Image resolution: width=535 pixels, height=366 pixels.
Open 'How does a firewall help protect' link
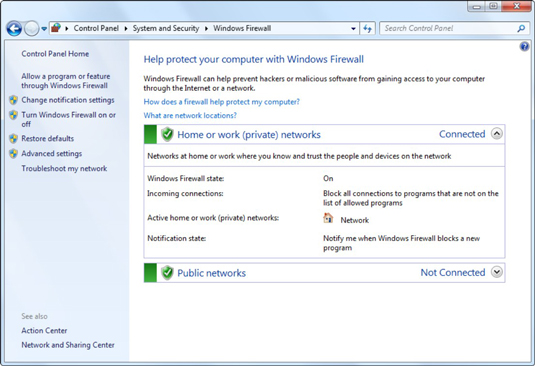(x=222, y=102)
